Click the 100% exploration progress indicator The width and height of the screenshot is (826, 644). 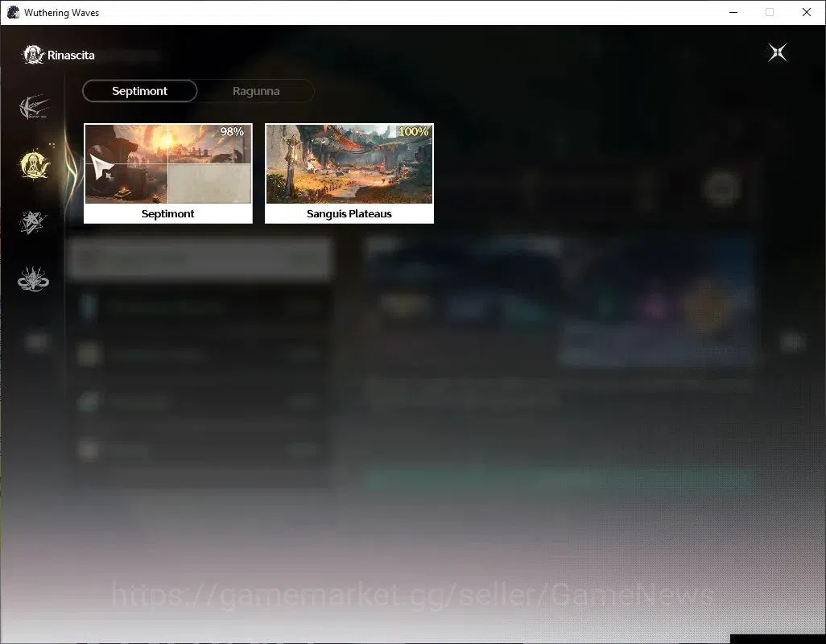coord(413,132)
